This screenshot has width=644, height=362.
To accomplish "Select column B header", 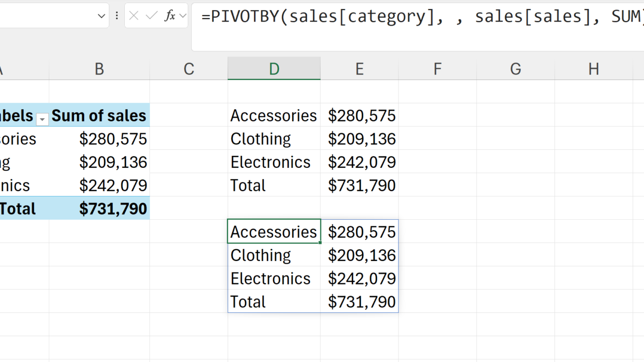I will 99,69.
